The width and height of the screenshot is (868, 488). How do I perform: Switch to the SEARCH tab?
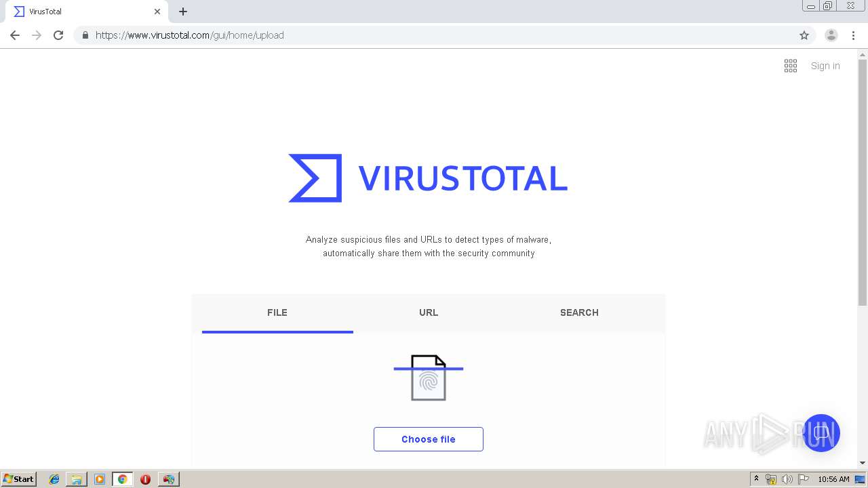(579, 313)
